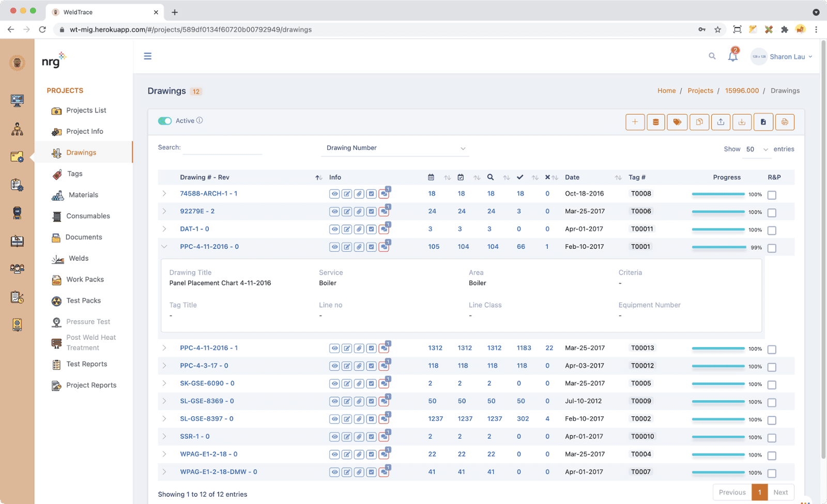Click the tags icon in the toolbar
The image size is (827, 504).
pos(677,122)
